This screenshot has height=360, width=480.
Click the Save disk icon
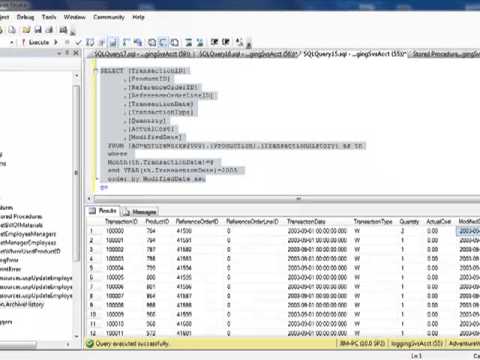[38, 30]
